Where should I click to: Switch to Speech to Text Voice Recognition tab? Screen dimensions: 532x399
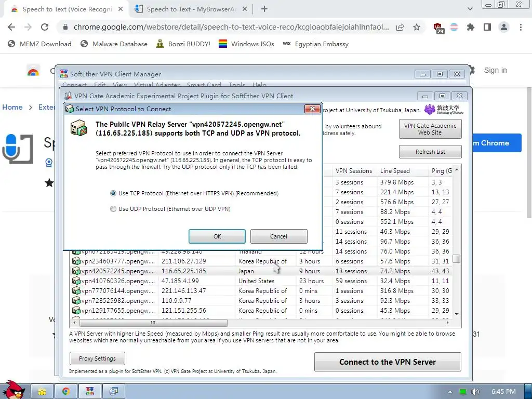pos(67,9)
